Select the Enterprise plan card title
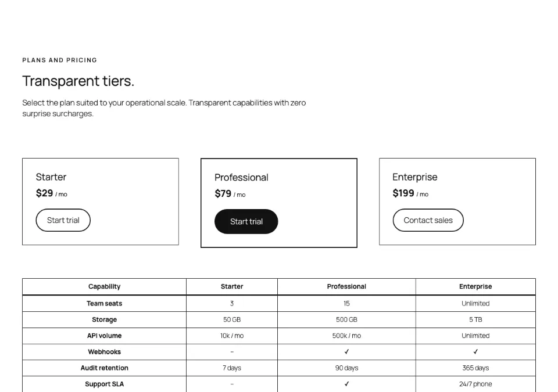This screenshot has width=558, height=392. coord(415,177)
